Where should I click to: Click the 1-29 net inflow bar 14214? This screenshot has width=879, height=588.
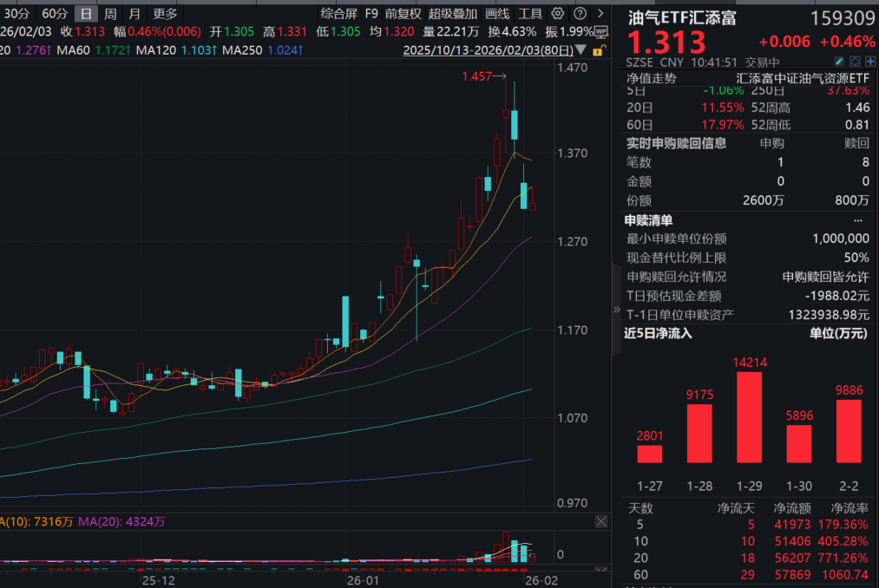point(750,418)
